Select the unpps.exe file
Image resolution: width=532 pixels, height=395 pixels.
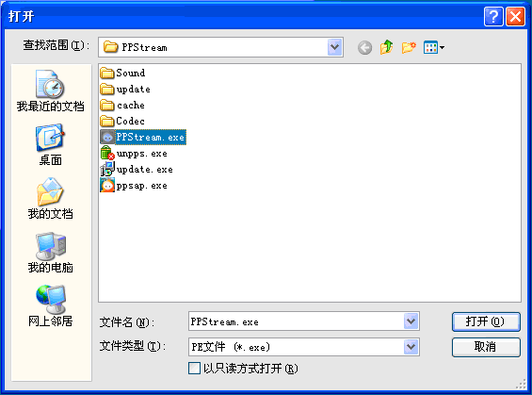tap(134, 153)
